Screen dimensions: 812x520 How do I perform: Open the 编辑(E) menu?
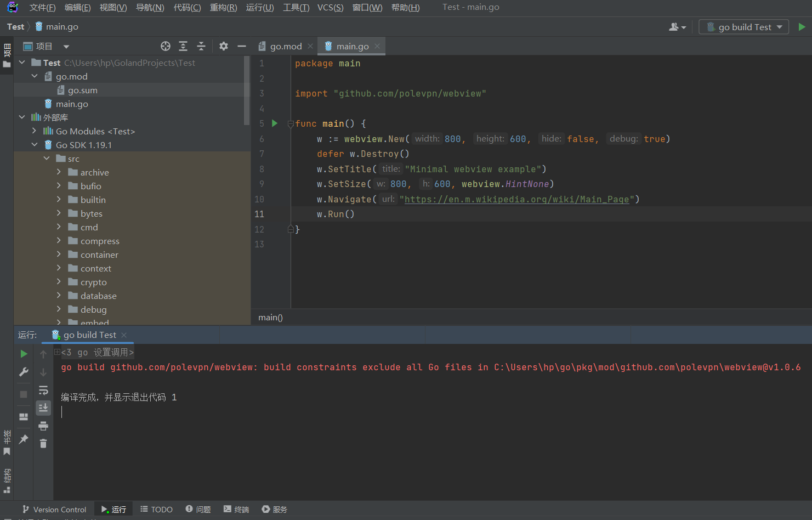(77, 7)
